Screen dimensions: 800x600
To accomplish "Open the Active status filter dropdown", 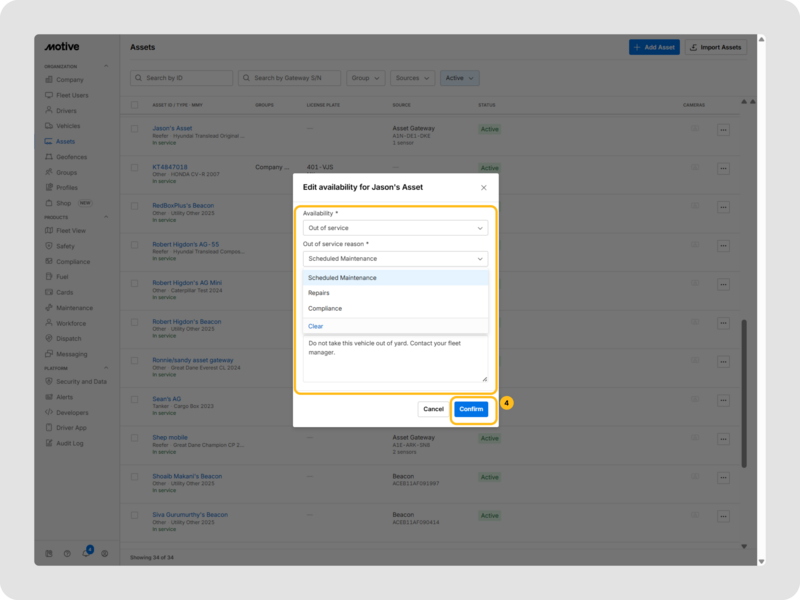I will click(460, 77).
